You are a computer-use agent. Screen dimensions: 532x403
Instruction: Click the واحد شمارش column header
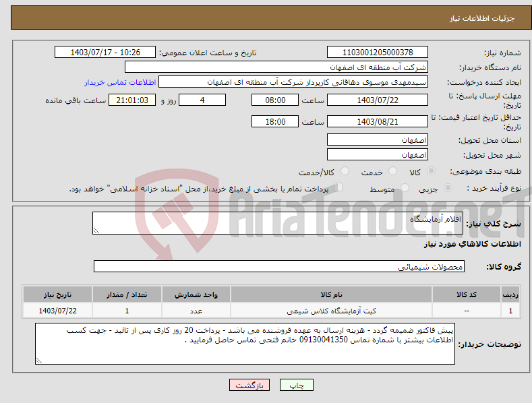tap(196, 294)
